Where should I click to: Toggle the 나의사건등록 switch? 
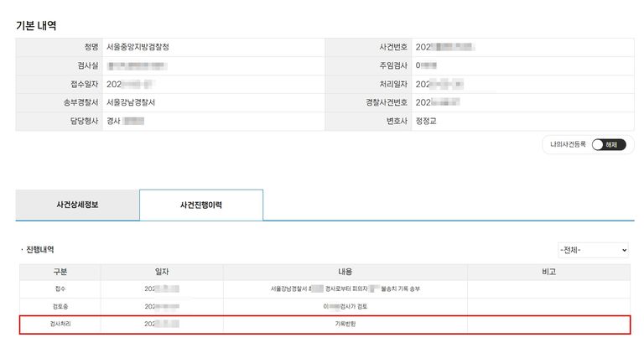608,144
